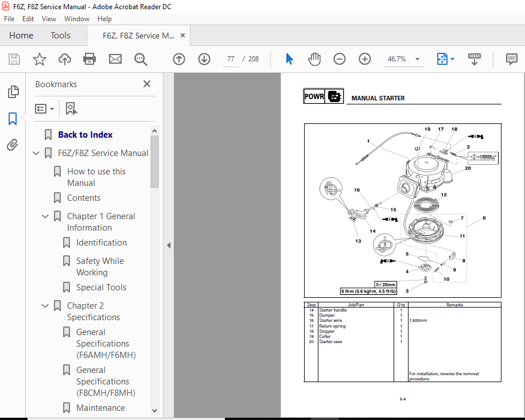Open the Maintenance bookmark

pos(100,408)
